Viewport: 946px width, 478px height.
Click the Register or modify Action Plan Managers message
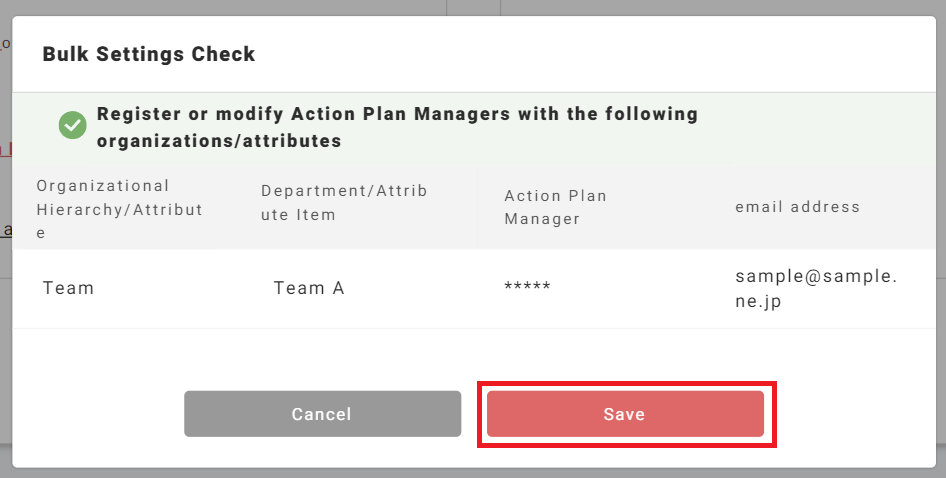397,127
